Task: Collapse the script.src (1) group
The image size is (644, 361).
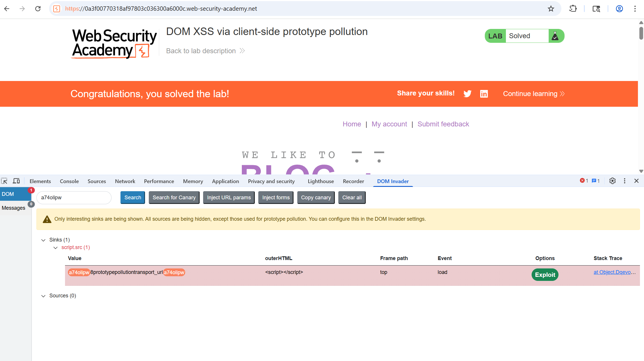Action: pos(55,248)
